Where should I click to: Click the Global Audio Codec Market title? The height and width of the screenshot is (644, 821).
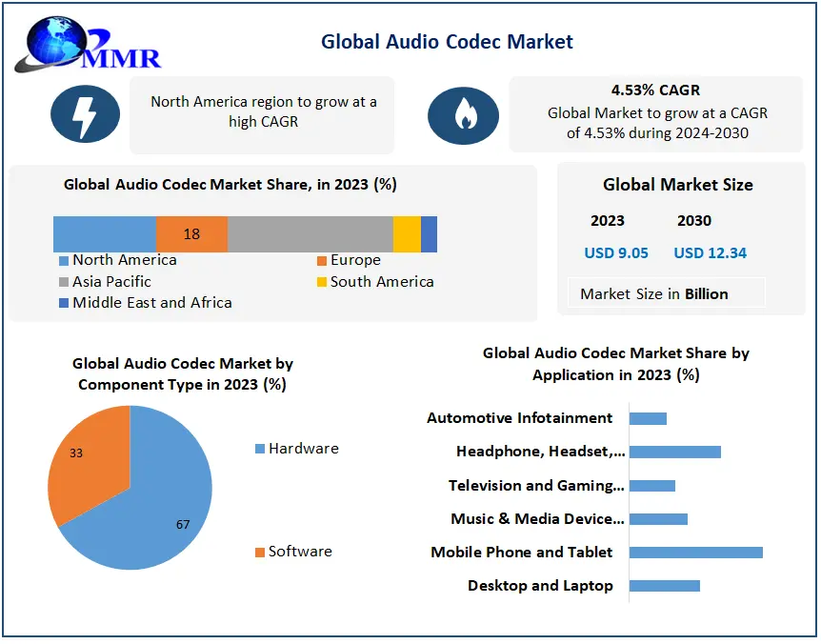click(x=447, y=42)
